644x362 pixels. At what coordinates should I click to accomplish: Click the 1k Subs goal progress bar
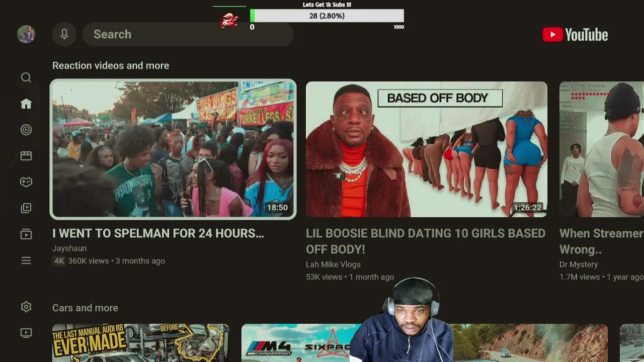[x=327, y=16]
